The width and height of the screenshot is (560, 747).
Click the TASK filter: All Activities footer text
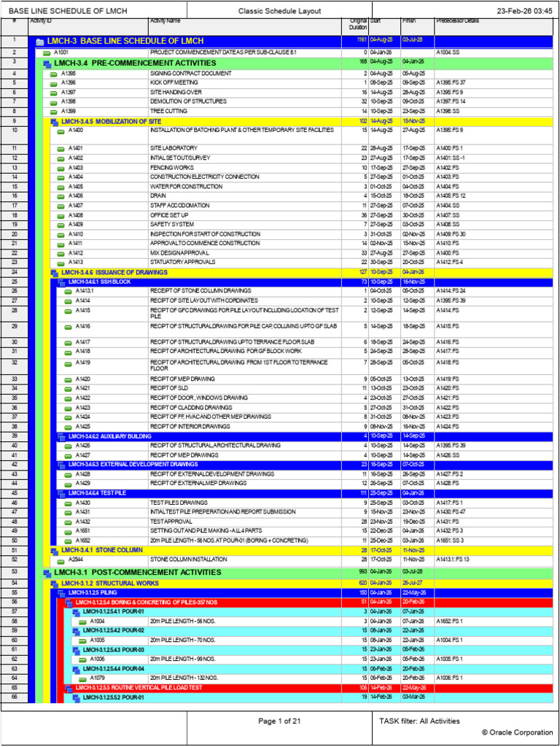coord(419,721)
